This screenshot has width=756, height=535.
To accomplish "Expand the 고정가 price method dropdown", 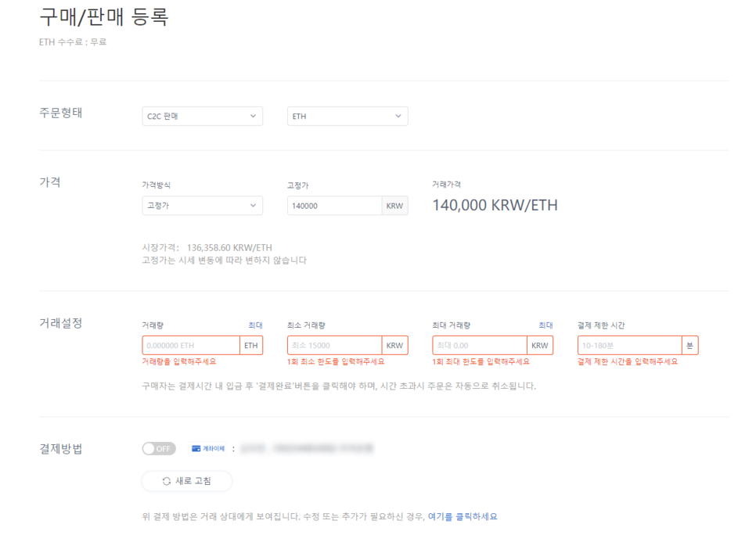I will tap(203, 206).
